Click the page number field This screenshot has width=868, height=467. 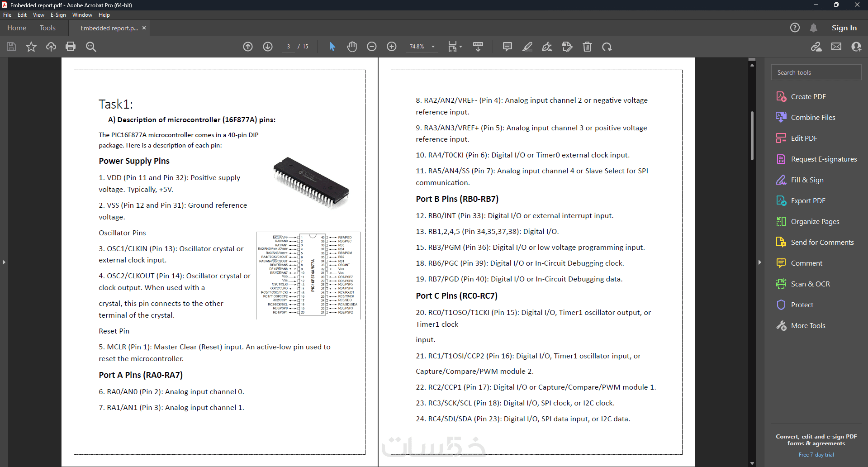[288, 47]
